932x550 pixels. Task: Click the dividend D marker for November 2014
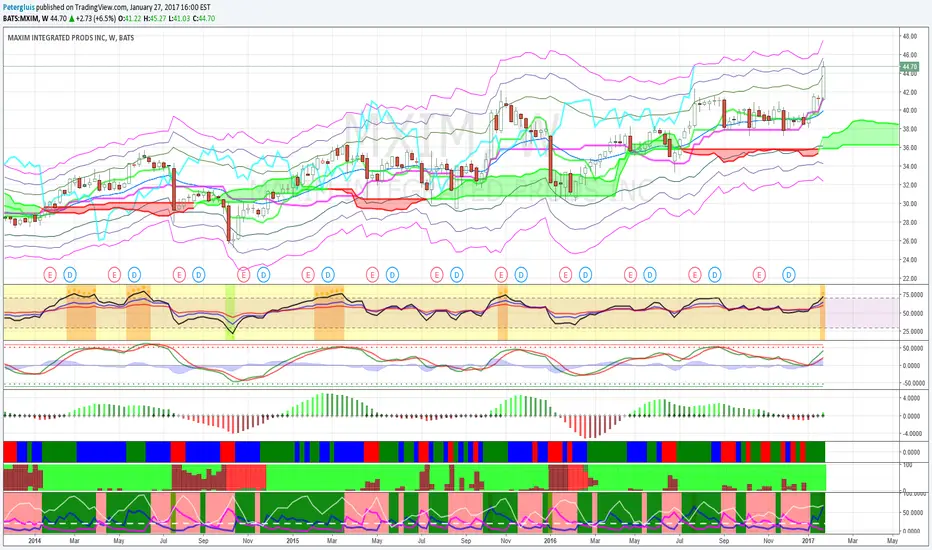click(263, 275)
